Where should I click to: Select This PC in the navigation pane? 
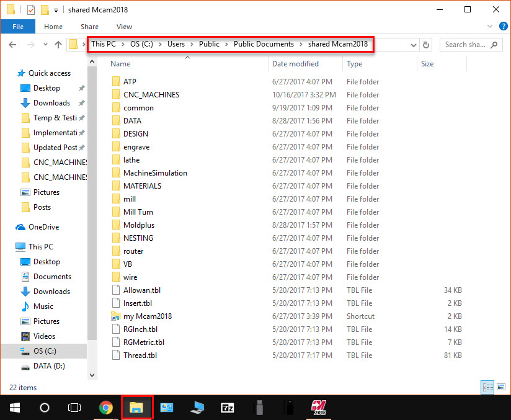click(34, 247)
